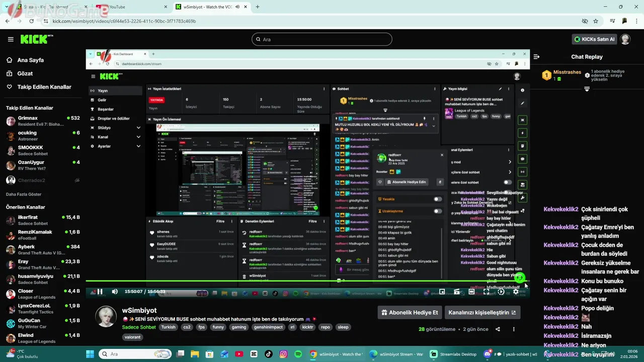
Task: Switch to the YouTube browser tab
Action: (x=132, y=7)
